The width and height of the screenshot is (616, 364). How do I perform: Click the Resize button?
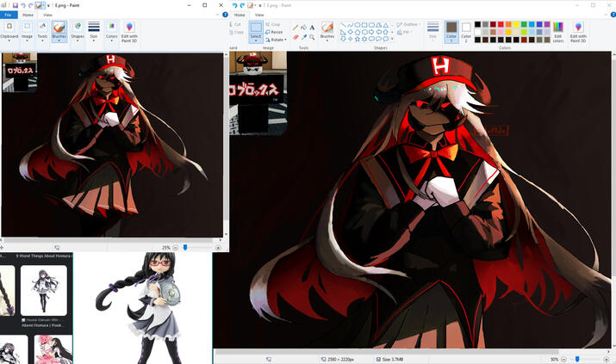point(275,32)
